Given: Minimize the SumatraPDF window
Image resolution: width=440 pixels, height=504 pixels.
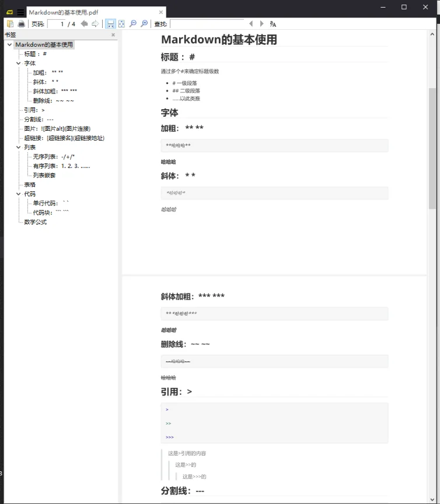Looking at the screenshot, I should pos(383,7).
